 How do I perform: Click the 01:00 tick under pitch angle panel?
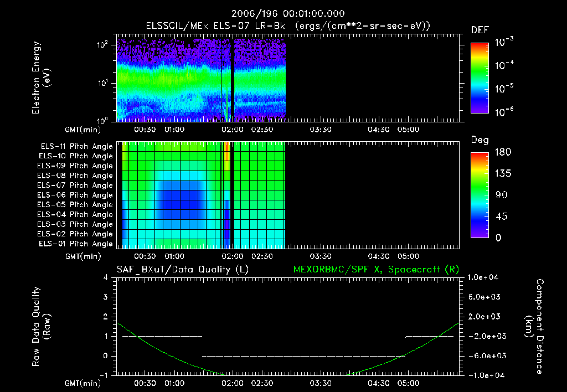[174, 256]
